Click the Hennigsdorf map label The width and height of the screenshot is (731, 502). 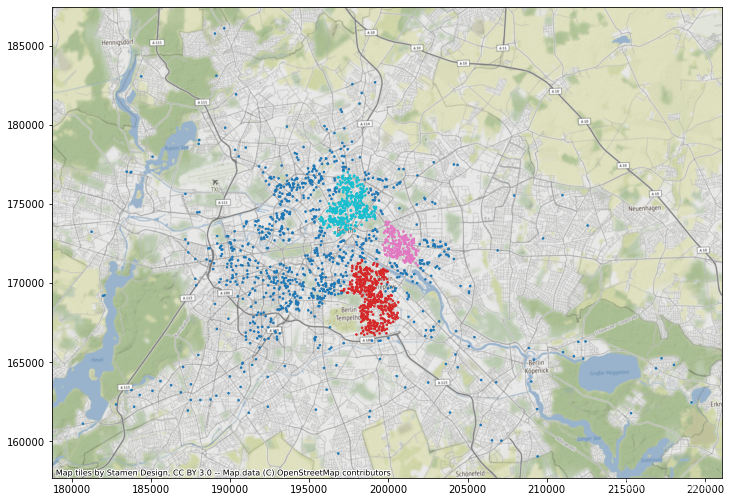click(x=117, y=42)
